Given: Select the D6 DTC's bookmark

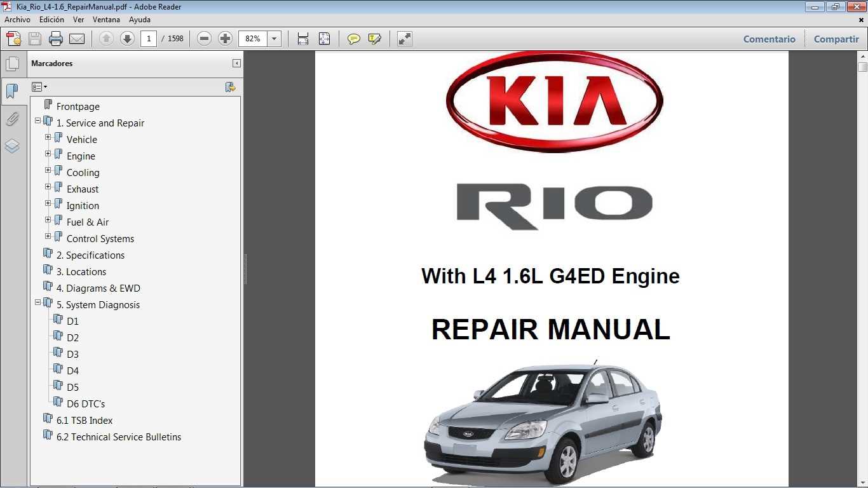Looking at the screenshot, I should pyautogui.click(x=86, y=404).
